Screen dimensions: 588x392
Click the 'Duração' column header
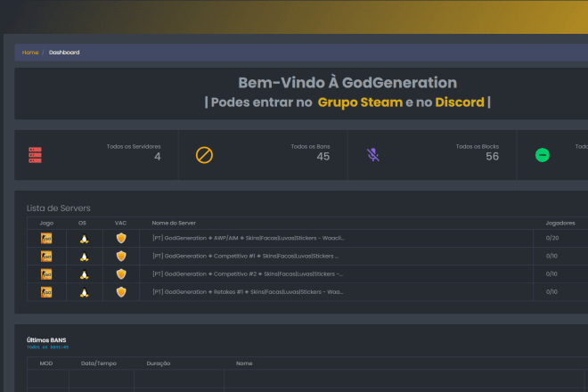tap(159, 363)
